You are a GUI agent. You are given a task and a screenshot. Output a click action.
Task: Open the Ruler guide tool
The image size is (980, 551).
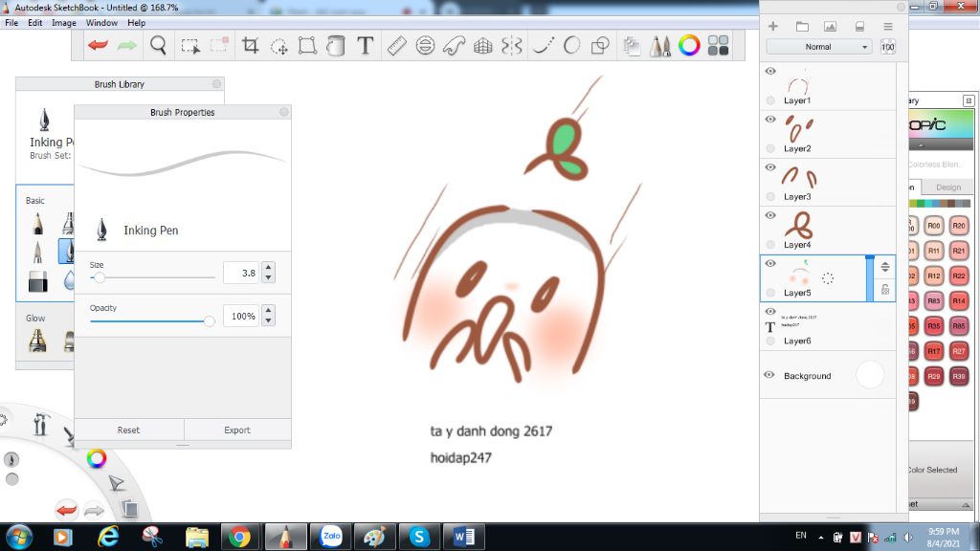tap(396, 46)
